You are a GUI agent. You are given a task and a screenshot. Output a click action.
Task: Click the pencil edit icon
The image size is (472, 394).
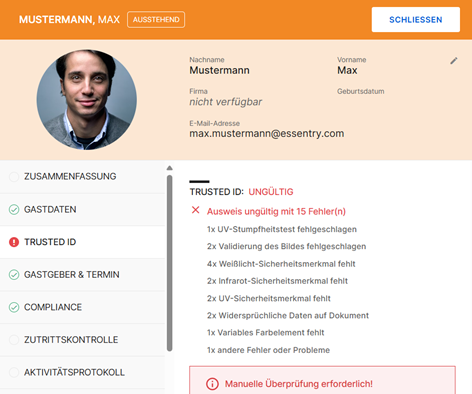click(x=454, y=61)
